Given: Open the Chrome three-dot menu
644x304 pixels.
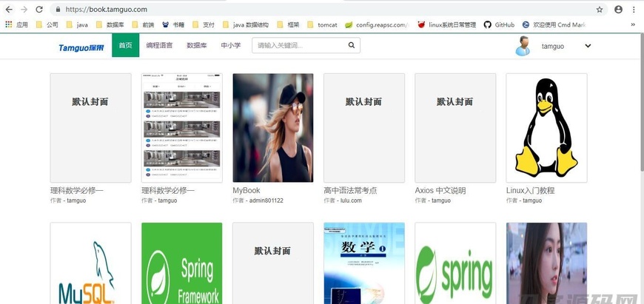Looking at the screenshot, I should pos(634,10).
